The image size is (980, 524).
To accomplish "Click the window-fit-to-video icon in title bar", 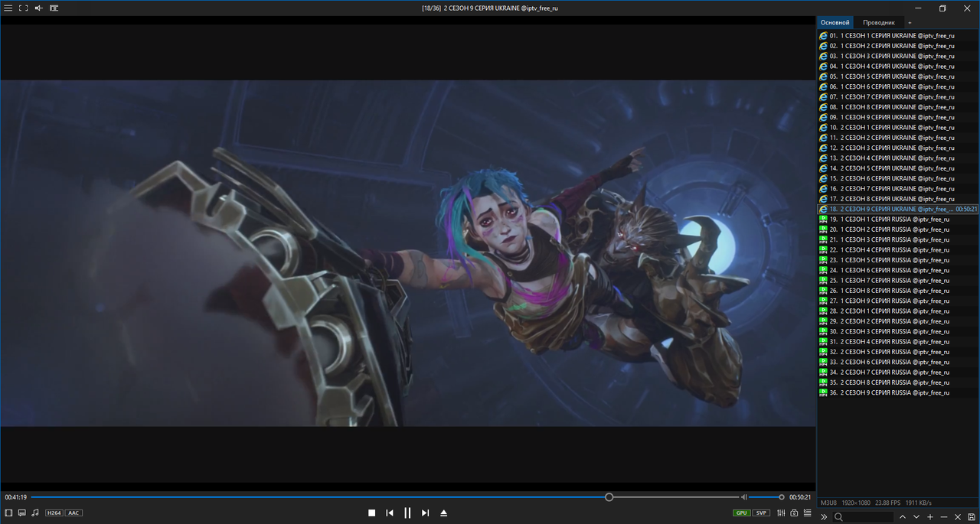I will 54,8.
